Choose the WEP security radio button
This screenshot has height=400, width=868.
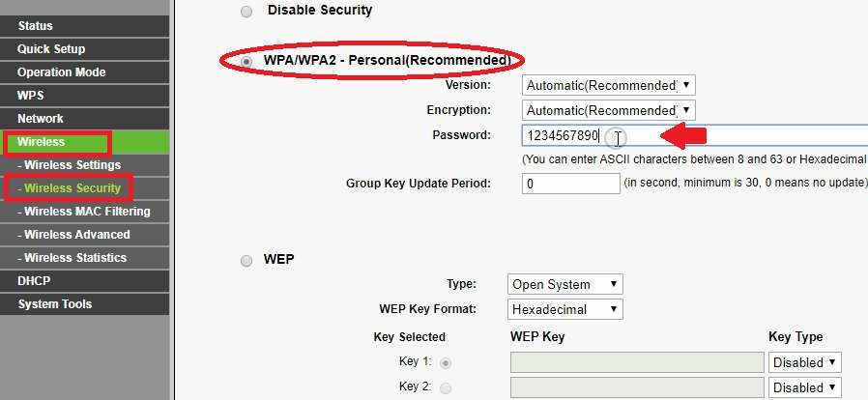[246, 260]
